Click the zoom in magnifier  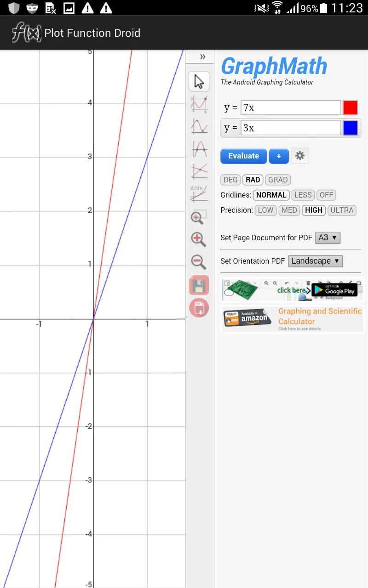click(198, 239)
